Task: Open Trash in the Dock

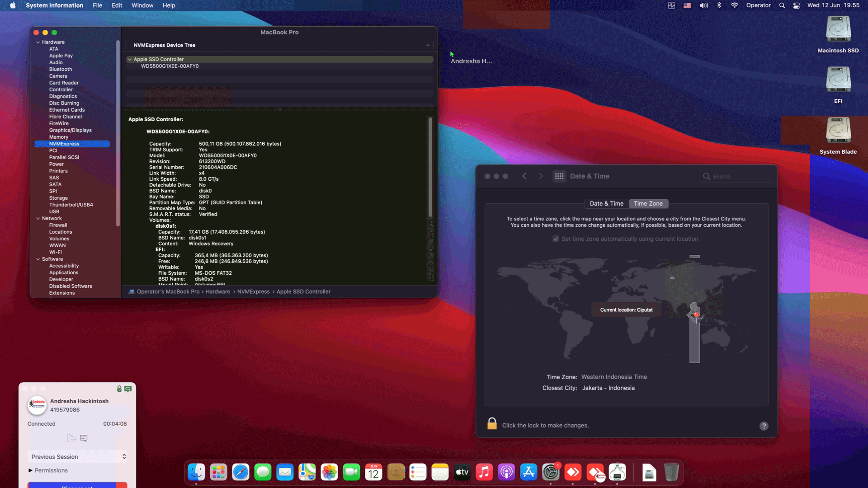Action: pos(671,473)
